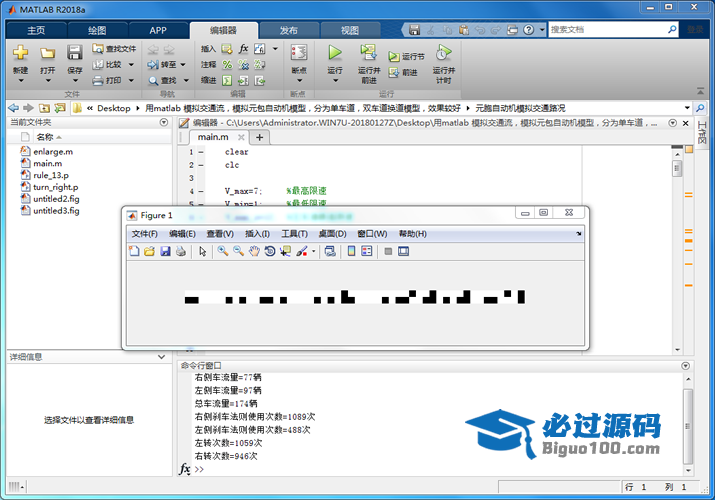Open the Help (帮助) menu in Figure 1
The height and width of the screenshot is (500, 715).
coord(413,234)
